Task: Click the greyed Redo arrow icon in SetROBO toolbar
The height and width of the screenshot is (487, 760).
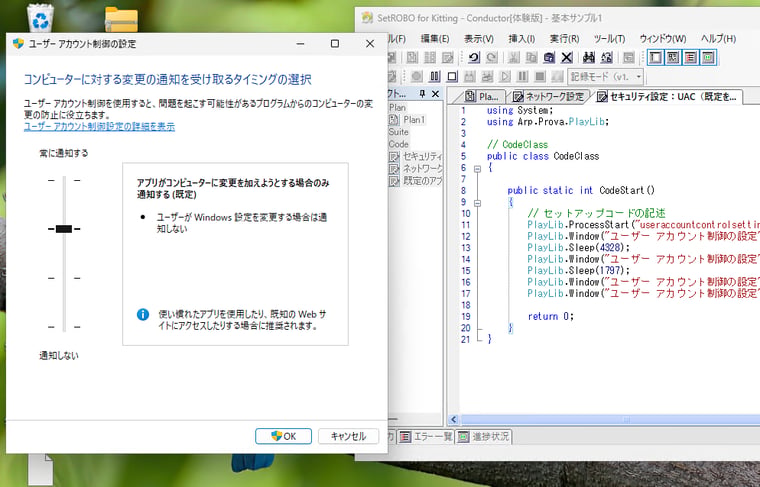Action: click(491, 58)
